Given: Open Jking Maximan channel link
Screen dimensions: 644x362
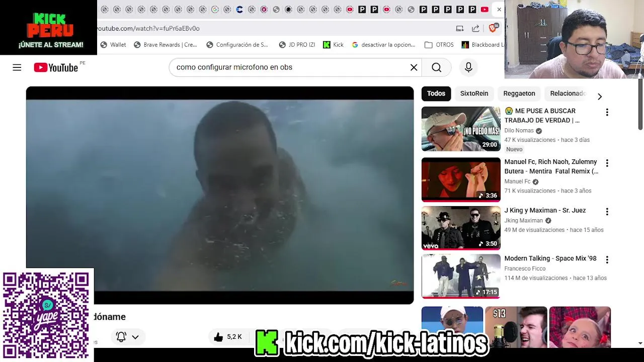Looking at the screenshot, I should [523, 221].
